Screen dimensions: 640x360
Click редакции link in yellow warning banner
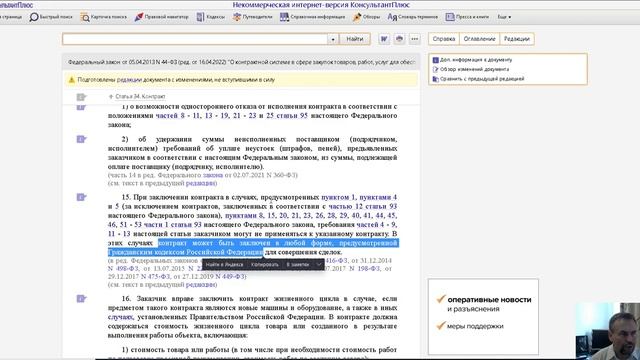click(129, 80)
